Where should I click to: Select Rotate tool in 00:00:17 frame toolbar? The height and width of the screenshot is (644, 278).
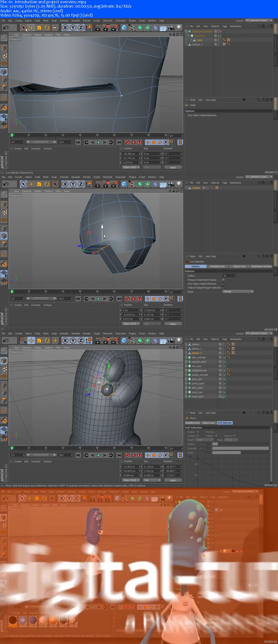[47, 28]
